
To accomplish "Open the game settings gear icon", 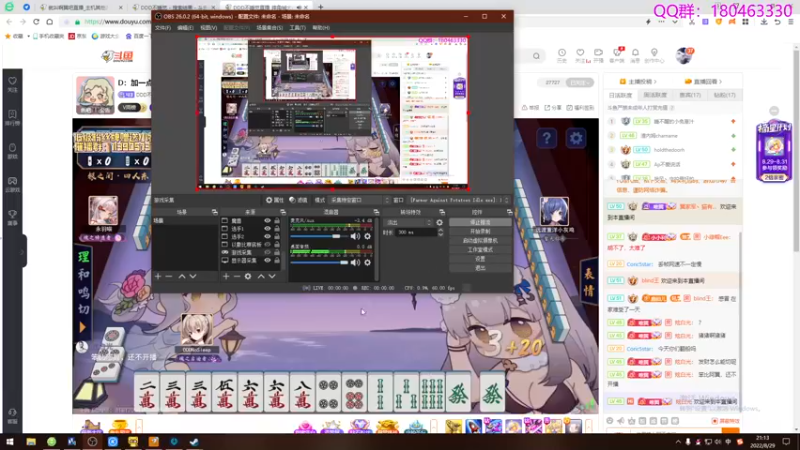I will [576, 138].
